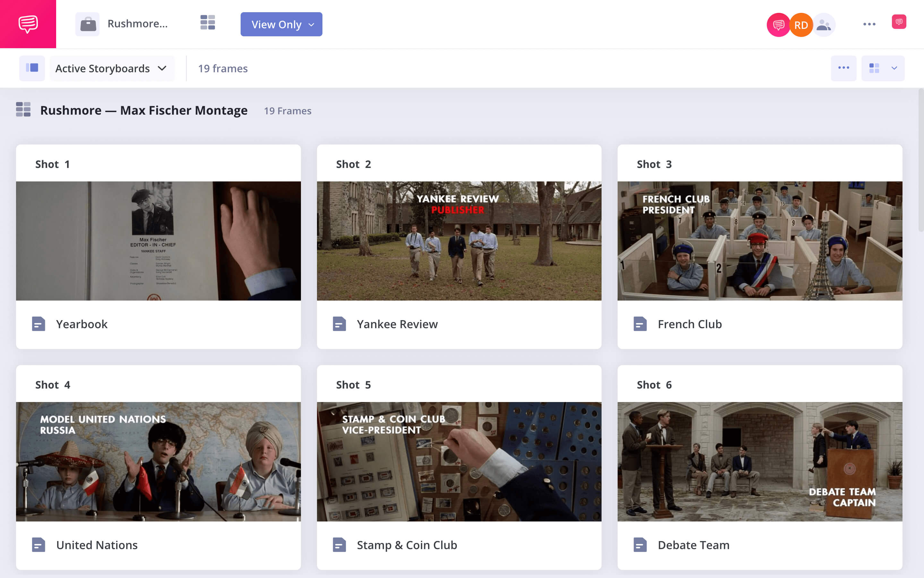
Task: Select the Shot 2 header
Action: tap(353, 164)
